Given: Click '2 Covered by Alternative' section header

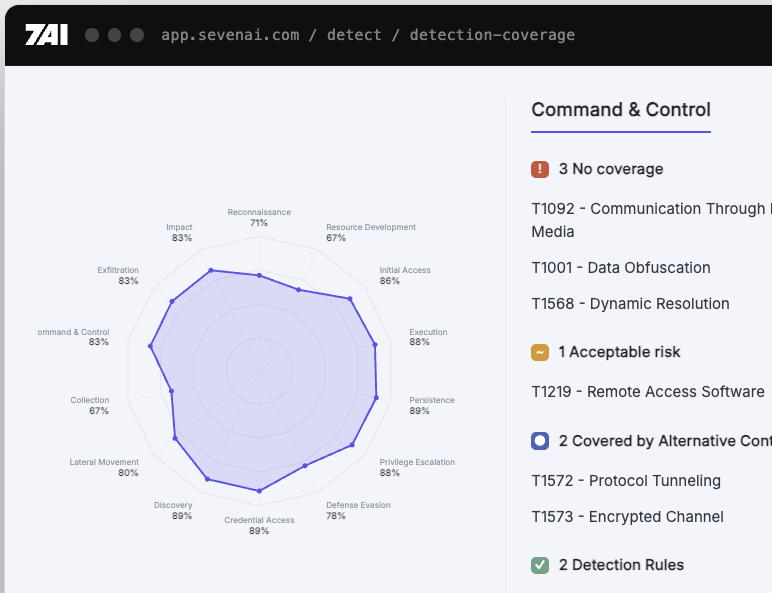Looking at the screenshot, I should click(665, 441).
